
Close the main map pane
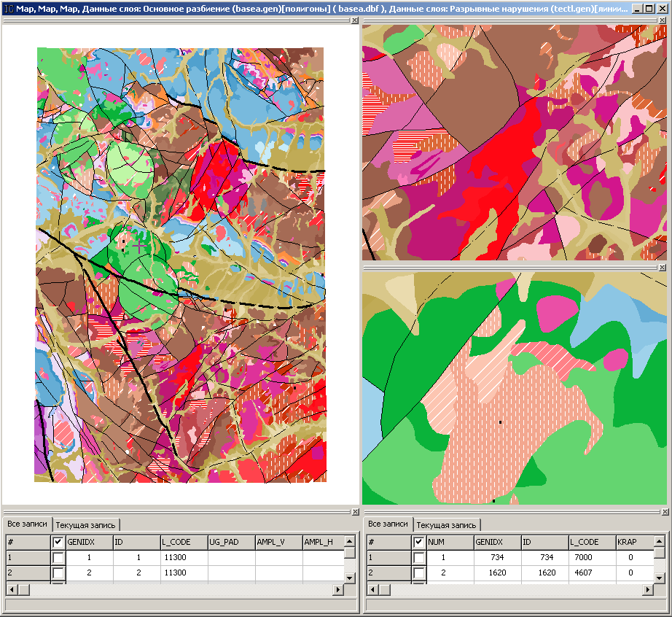355,20
